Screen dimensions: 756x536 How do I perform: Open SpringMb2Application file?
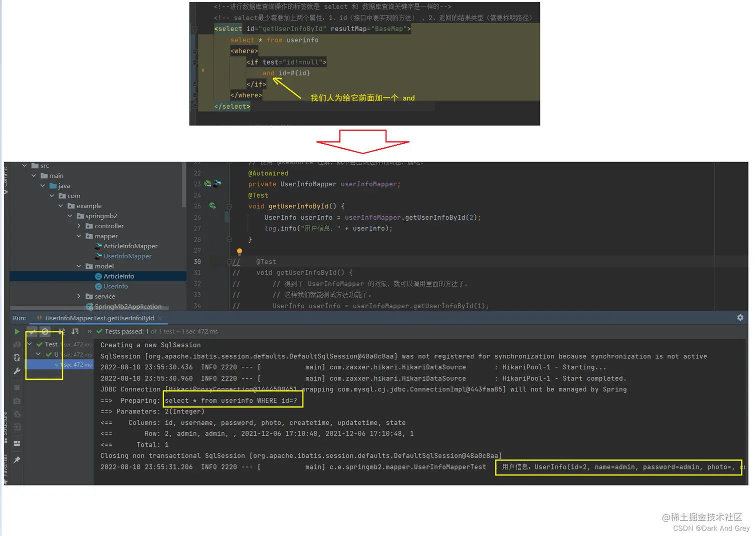124,306
